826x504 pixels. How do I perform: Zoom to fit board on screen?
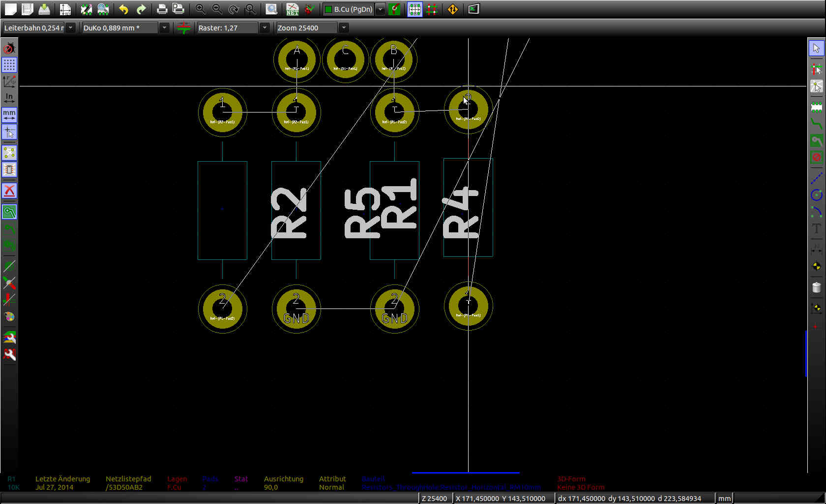pyautogui.click(x=250, y=9)
